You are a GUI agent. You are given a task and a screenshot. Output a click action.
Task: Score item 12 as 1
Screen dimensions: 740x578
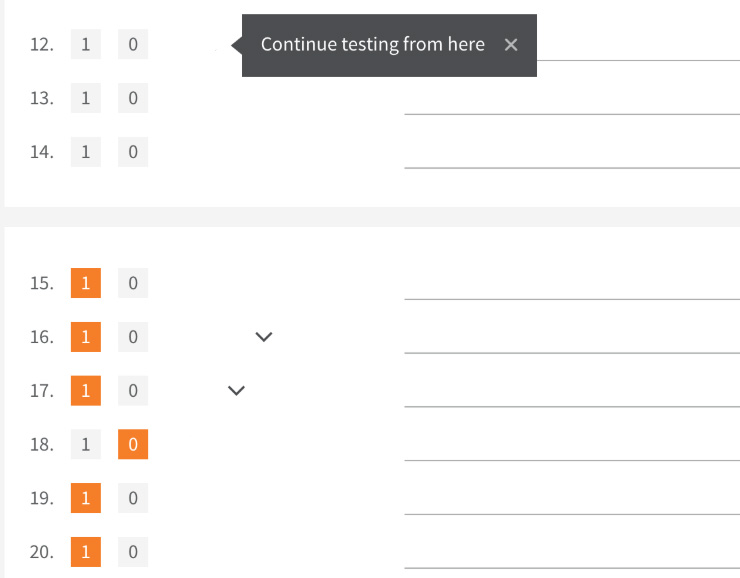point(86,44)
